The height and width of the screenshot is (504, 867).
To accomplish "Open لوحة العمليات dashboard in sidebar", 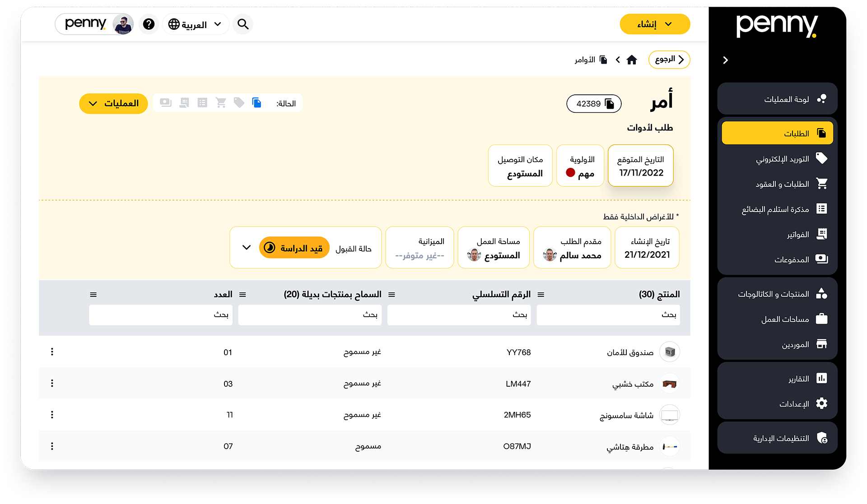I will pos(777,99).
